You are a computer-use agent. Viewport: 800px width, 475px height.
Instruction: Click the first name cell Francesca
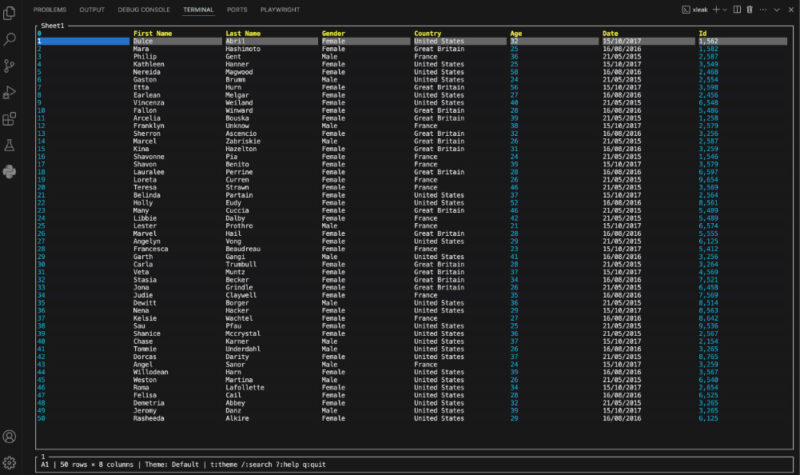point(151,249)
